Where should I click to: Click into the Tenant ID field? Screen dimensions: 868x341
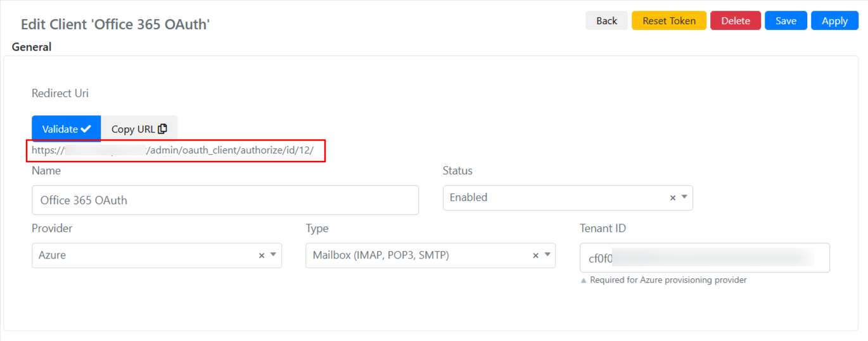click(x=705, y=258)
